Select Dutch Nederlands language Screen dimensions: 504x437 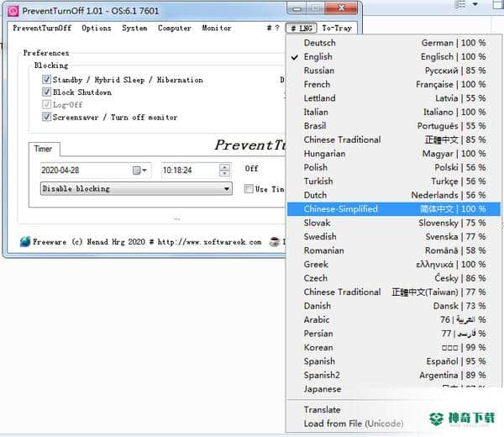393,195
